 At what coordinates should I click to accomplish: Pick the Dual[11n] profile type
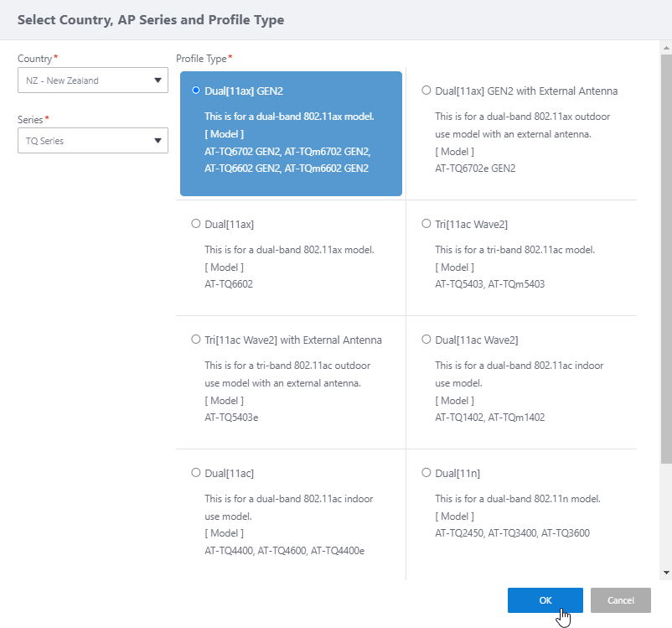(426, 473)
